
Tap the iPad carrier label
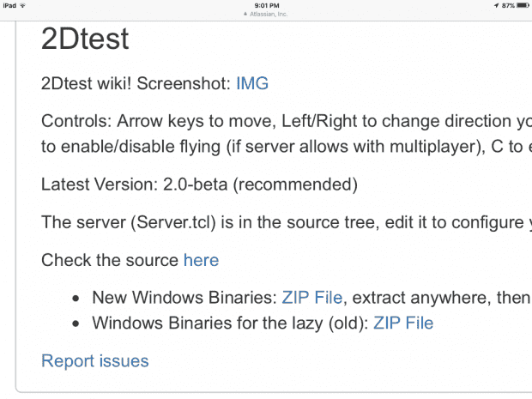9,5
